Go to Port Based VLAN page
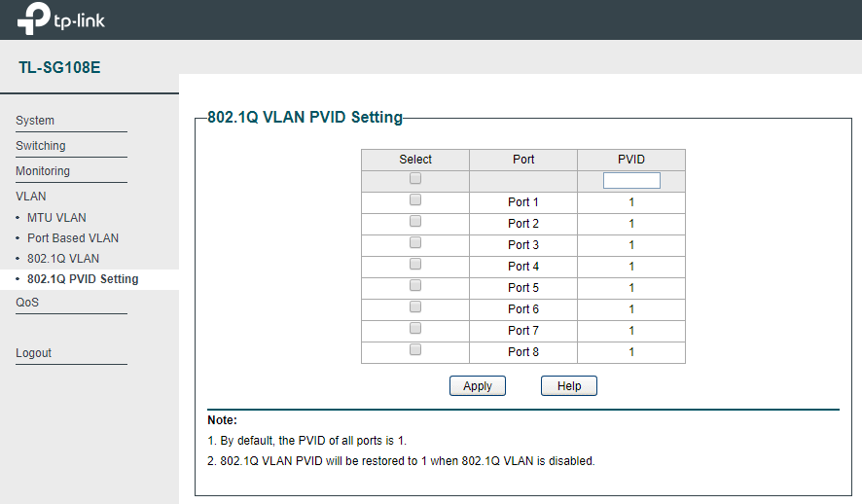 tap(73, 238)
